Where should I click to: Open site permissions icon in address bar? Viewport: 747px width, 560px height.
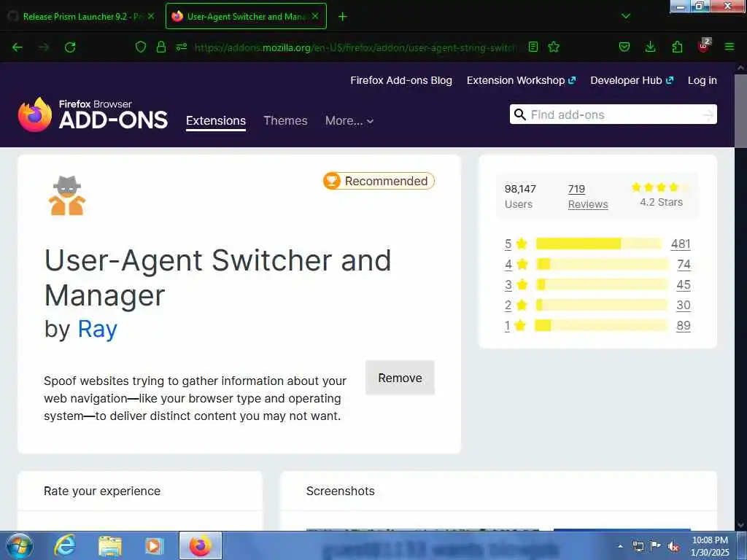coord(182,47)
